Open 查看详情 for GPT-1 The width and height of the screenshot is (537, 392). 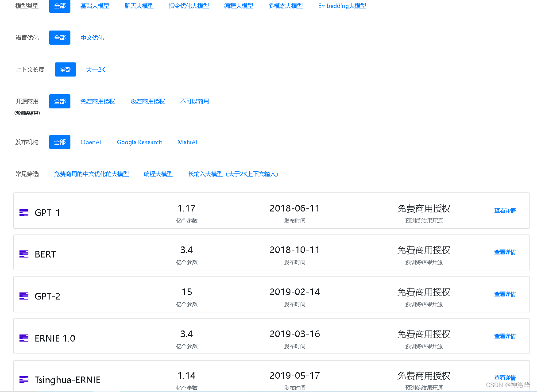505,211
